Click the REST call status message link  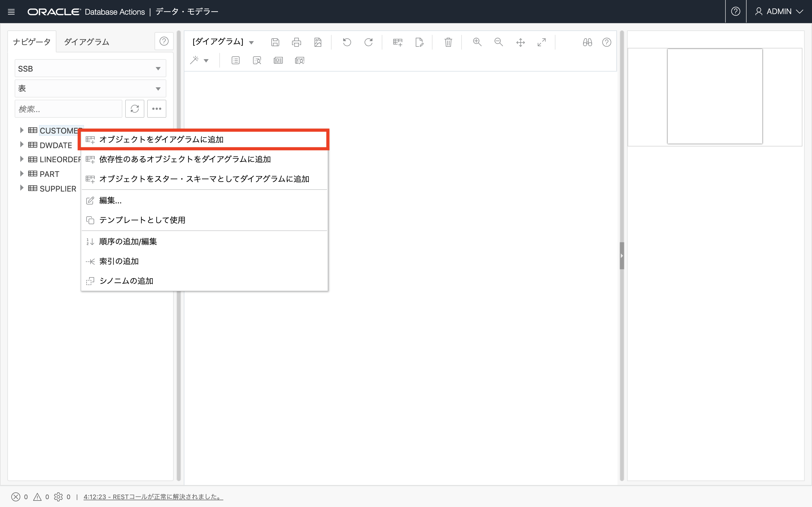[x=153, y=497]
